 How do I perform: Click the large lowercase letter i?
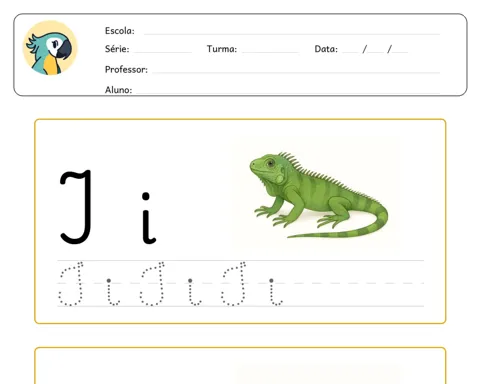click(148, 218)
